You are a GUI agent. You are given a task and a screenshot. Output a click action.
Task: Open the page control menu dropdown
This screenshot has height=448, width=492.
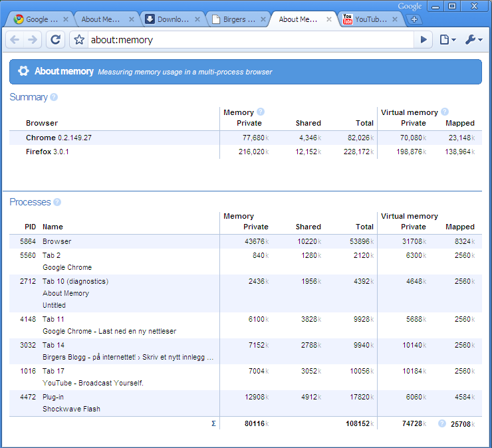tap(447, 40)
